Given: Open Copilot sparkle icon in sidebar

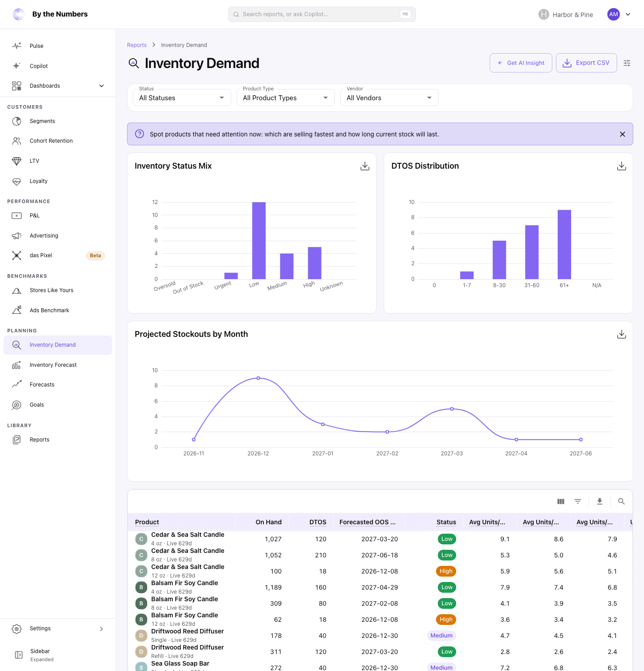Looking at the screenshot, I should tap(17, 66).
